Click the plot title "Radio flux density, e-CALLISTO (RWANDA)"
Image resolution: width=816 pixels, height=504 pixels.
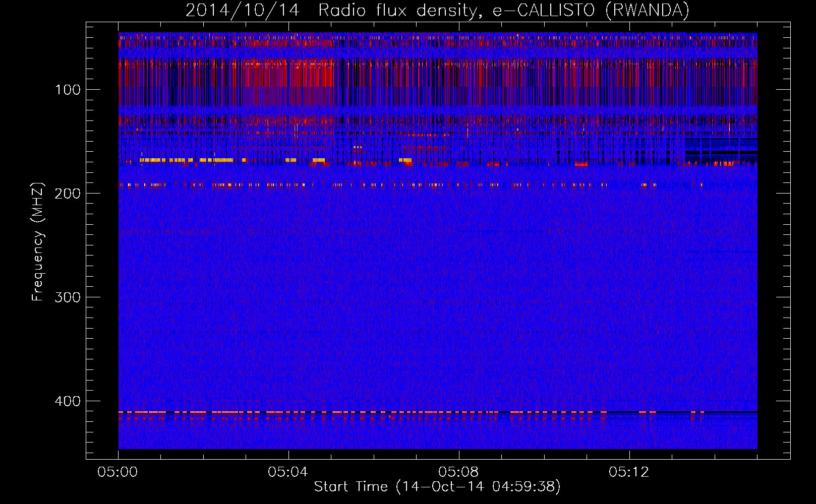point(504,10)
